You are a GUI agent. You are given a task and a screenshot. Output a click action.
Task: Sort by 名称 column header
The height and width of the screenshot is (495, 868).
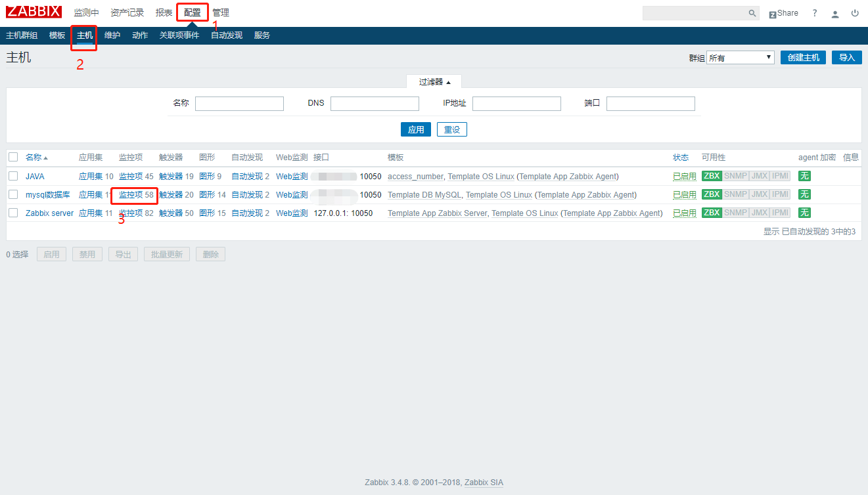pos(36,158)
